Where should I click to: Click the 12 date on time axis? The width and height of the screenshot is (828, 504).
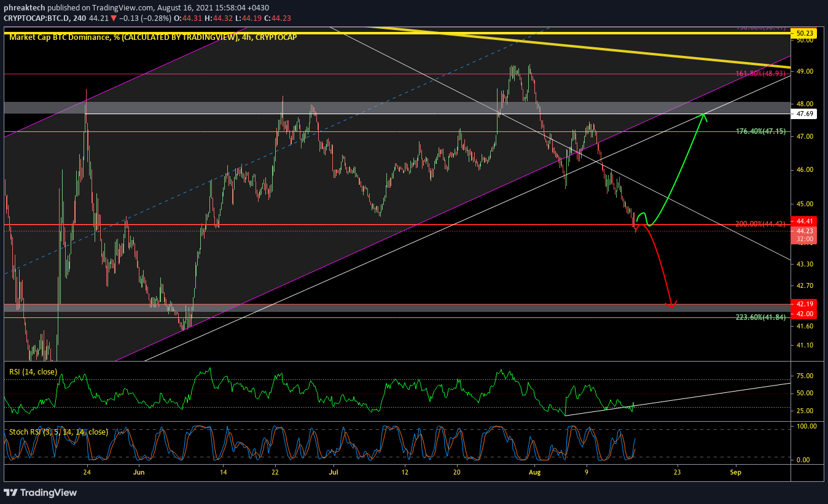(405, 473)
